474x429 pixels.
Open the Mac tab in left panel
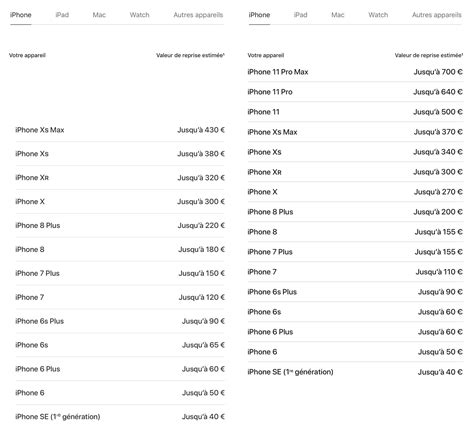(x=99, y=15)
